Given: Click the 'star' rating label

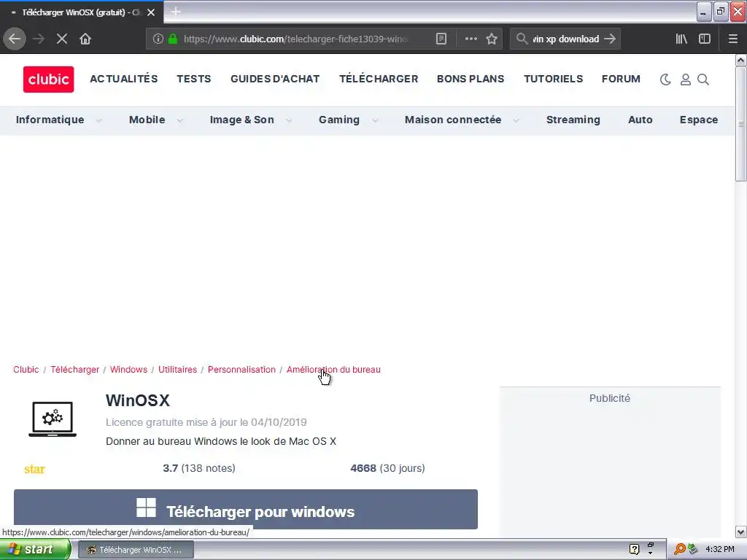Looking at the screenshot, I should [x=34, y=470].
